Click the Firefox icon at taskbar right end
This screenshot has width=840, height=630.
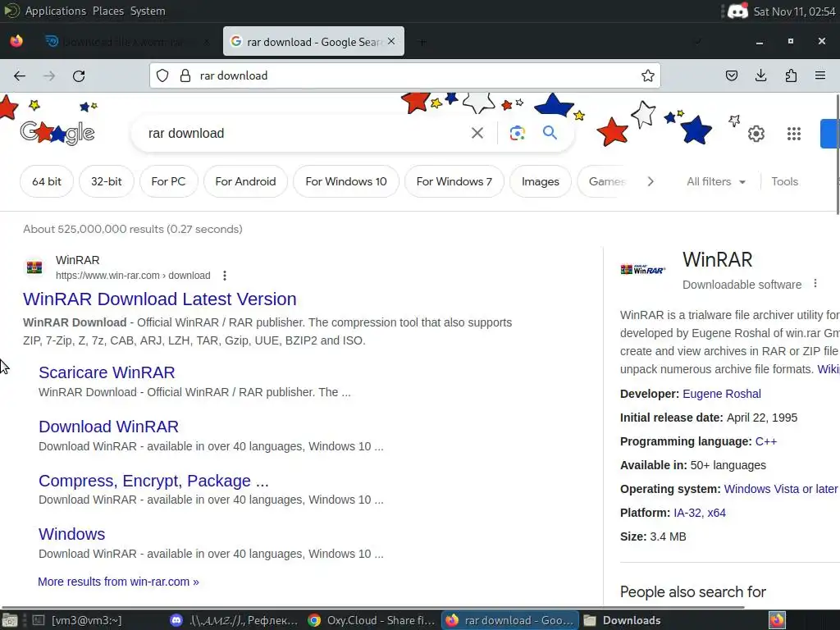click(778, 620)
